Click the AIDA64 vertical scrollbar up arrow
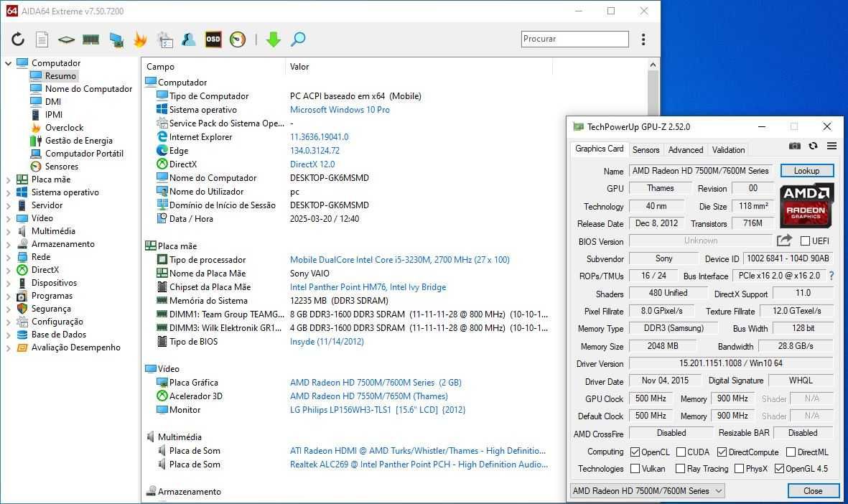Viewport: 848px width, 504px height. 653,65
